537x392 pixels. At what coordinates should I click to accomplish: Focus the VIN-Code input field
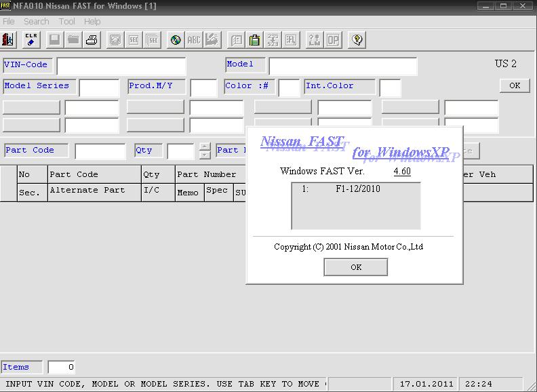click(x=121, y=66)
